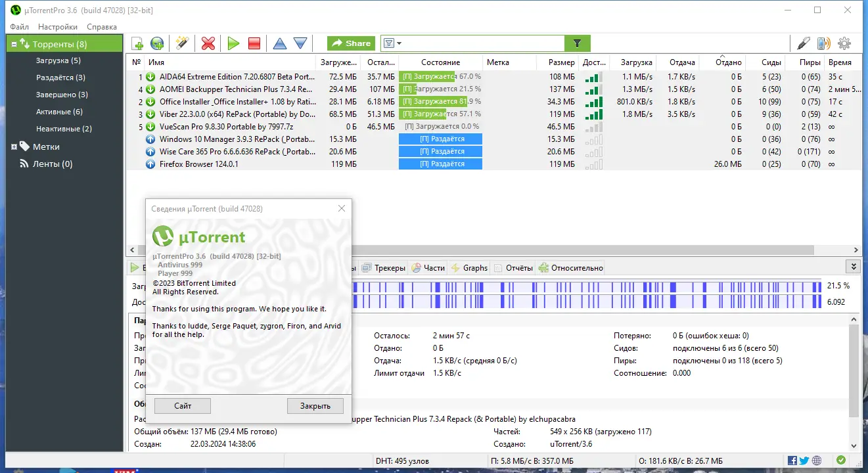Open the Create New Torrent wand icon

click(x=182, y=43)
